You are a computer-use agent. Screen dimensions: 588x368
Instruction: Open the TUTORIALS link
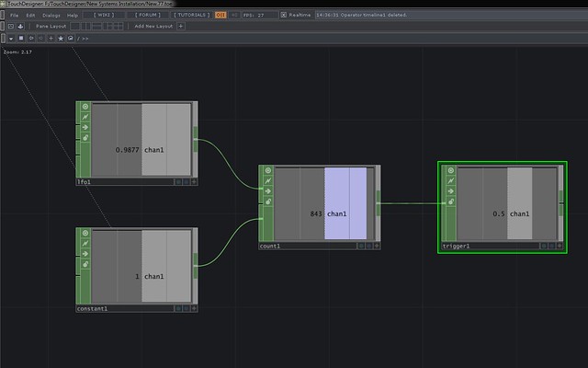click(190, 16)
